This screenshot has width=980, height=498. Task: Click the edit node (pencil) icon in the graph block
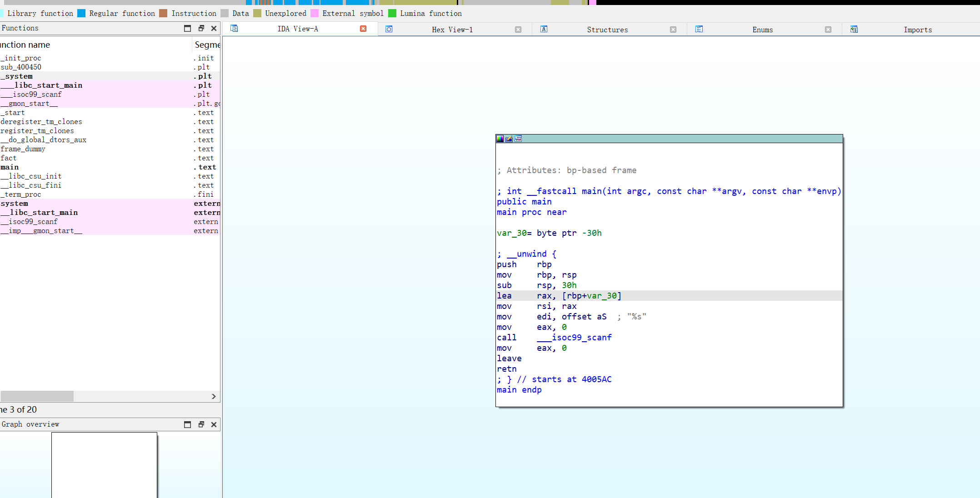[x=509, y=139]
